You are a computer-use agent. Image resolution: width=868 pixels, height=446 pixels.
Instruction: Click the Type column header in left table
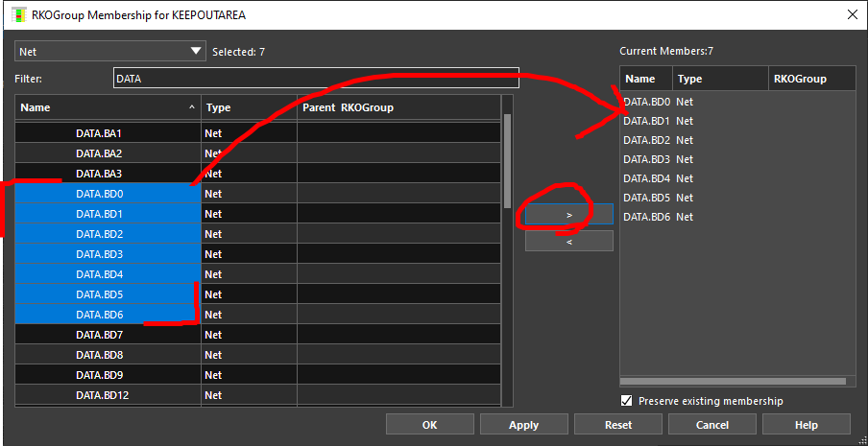249,107
